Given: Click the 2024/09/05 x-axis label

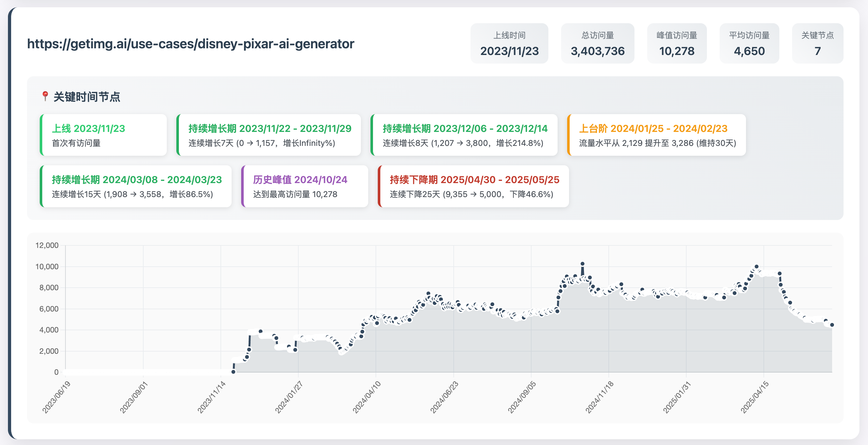Looking at the screenshot, I should point(522,397).
